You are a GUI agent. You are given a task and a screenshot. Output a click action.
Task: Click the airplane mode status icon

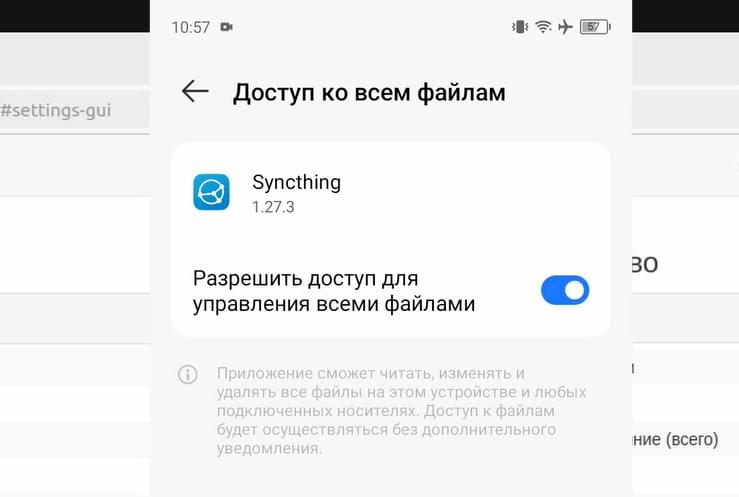pyautogui.click(x=565, y=27)
